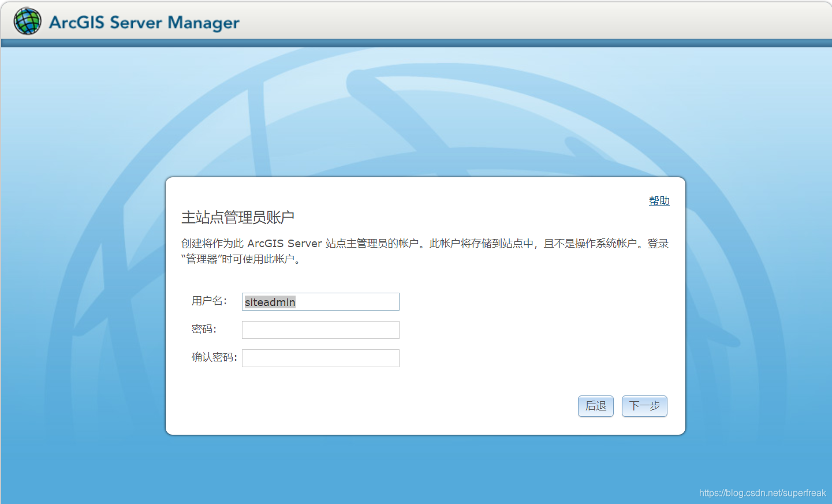Click the 主站点管理员账户 heading

pyautogui.click(x=238, y=218)
